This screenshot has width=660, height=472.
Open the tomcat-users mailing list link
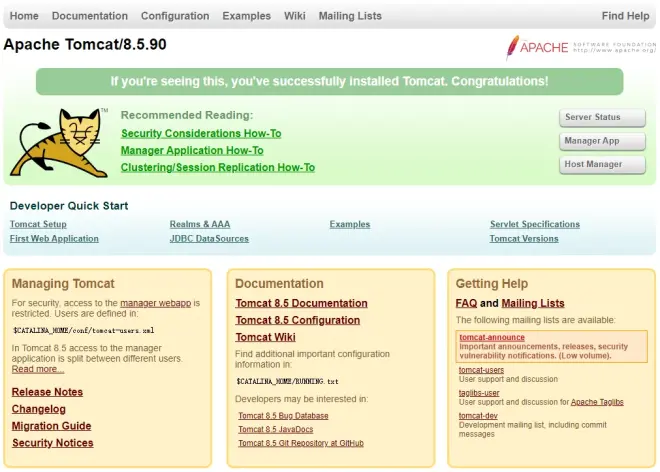coord(481,370)
